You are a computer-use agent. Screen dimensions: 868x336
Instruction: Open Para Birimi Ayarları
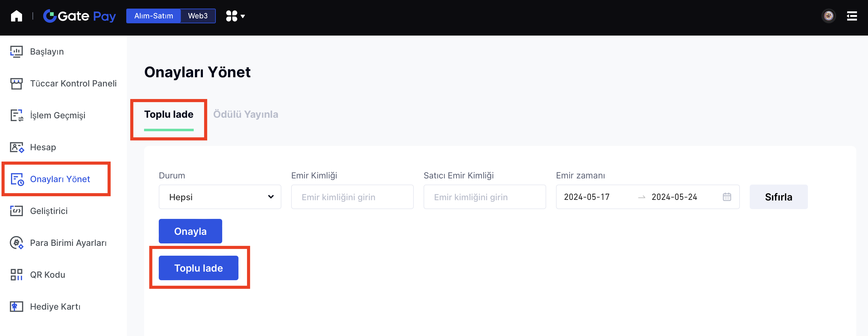pyautogui.click(x=68, y=243)
